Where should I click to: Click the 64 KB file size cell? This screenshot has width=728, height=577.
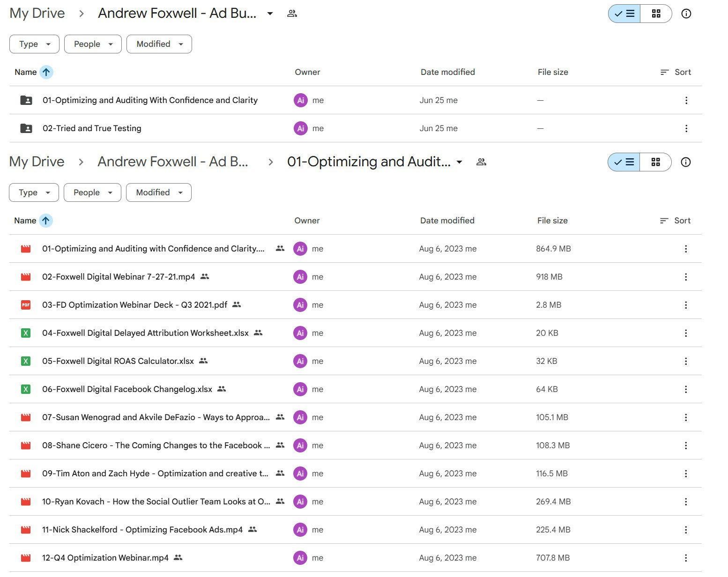coord(547,389)
